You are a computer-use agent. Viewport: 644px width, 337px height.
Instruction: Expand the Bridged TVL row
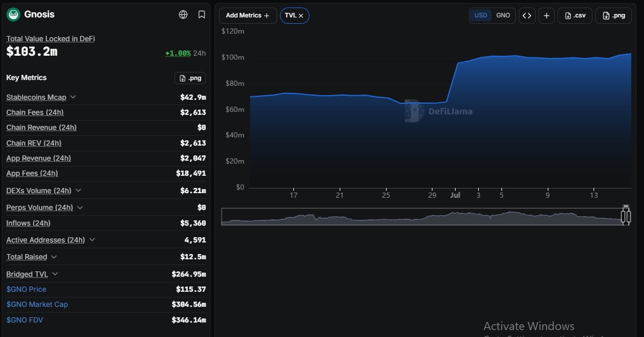pyautogui.click(x=55, y=274)
